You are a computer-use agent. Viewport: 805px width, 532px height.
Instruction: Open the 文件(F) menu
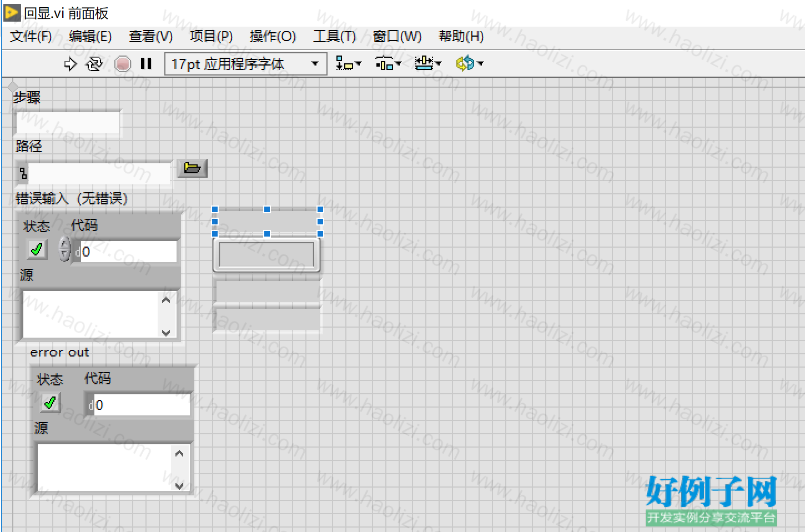[x=31, y=36]
